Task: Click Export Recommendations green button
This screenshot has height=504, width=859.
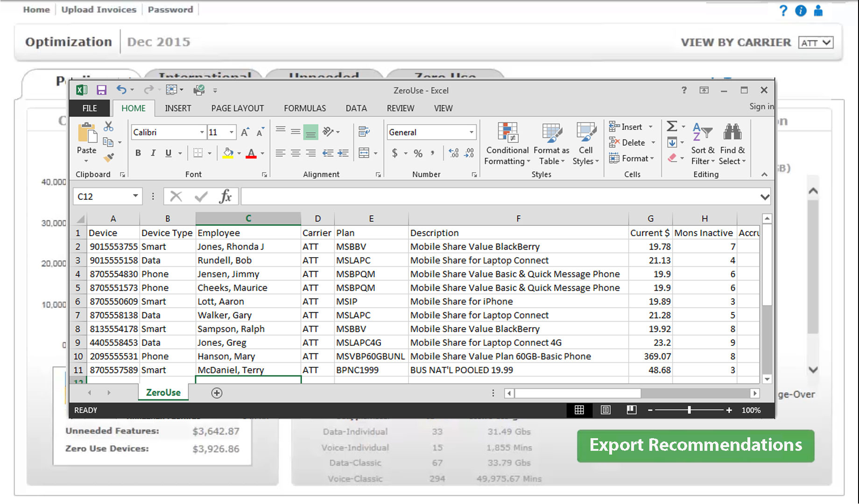Action: [x=696, y=445]
